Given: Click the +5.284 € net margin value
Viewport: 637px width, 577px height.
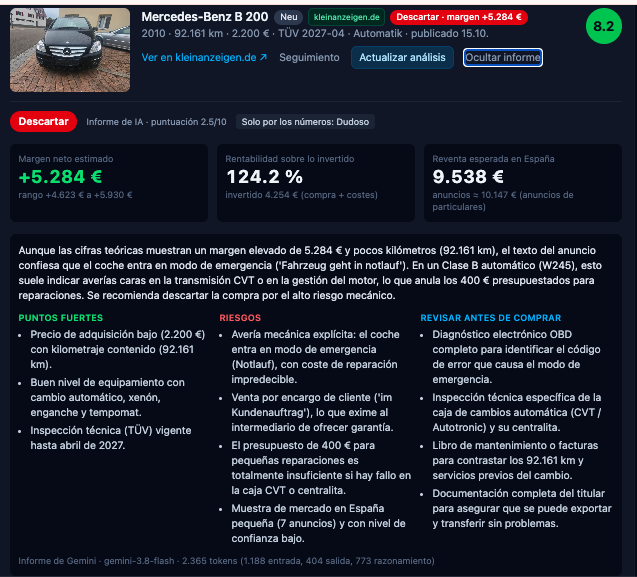Looking at the screenshot, I should pyautogui.click(x=60, y=177).
